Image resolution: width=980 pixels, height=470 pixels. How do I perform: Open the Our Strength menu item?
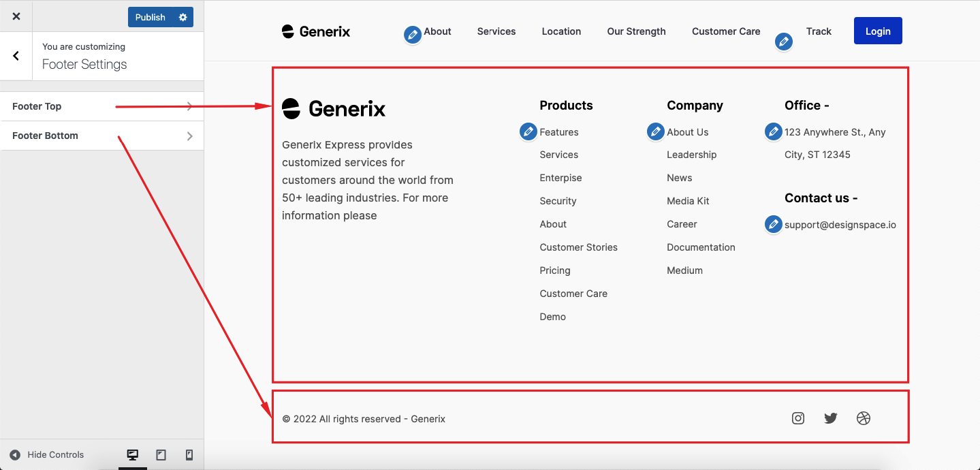point(636,31)
